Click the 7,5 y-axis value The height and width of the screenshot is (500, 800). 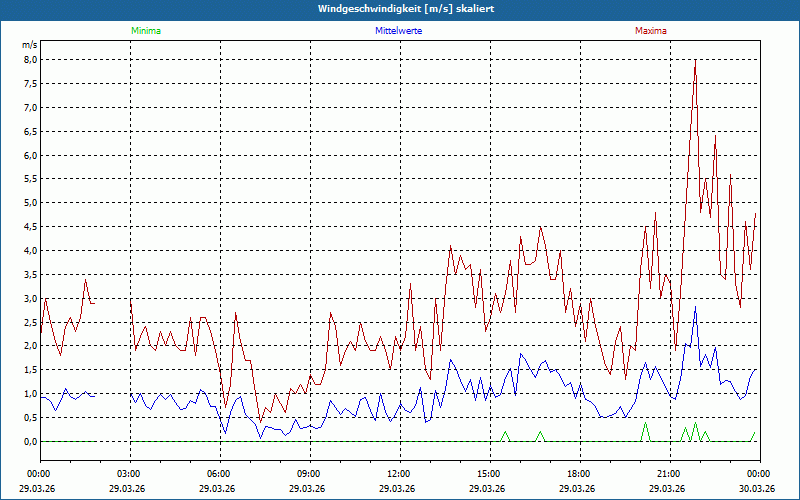point(30,84)
